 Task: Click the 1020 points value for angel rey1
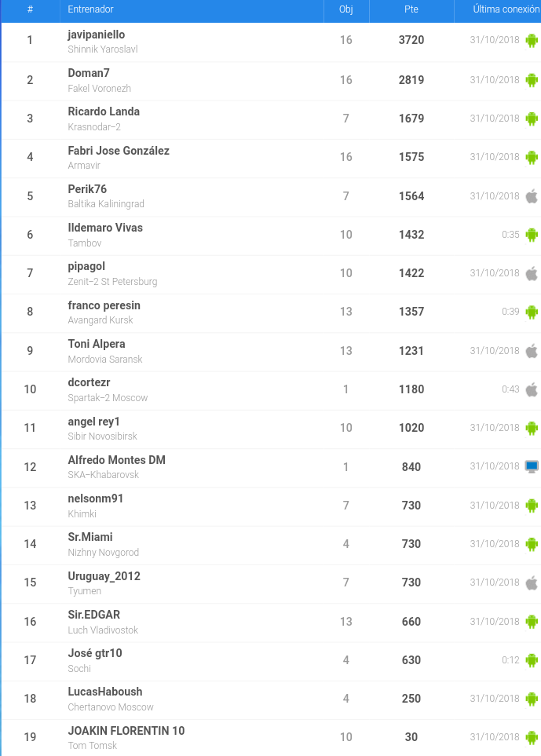tap(411, 428)
